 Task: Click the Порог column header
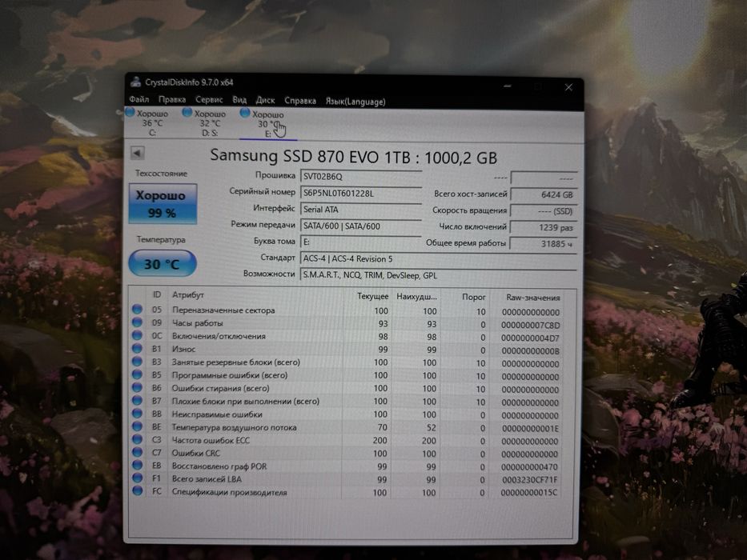click(x=473, y=297)
